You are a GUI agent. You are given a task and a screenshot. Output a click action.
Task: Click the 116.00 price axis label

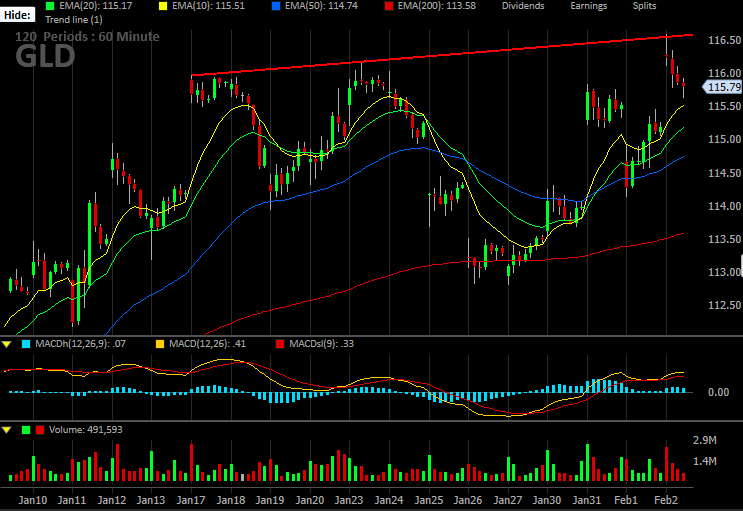[x=724, y=73]
